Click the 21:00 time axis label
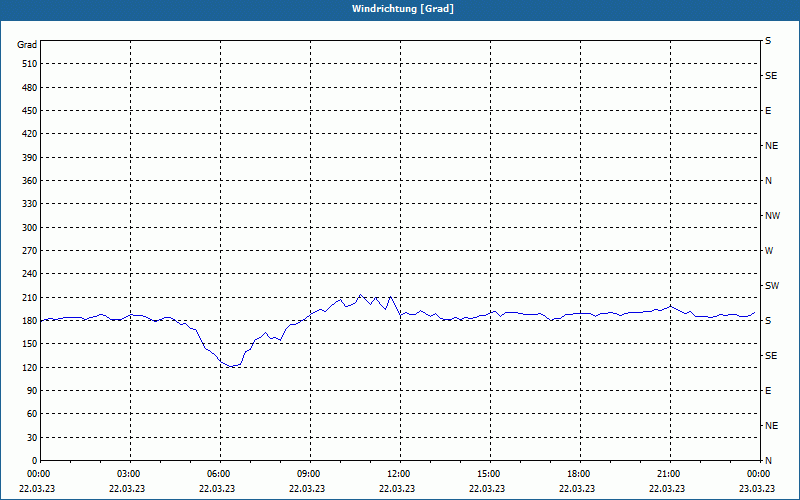Viewport: 800px width, 500px height. 669,474
